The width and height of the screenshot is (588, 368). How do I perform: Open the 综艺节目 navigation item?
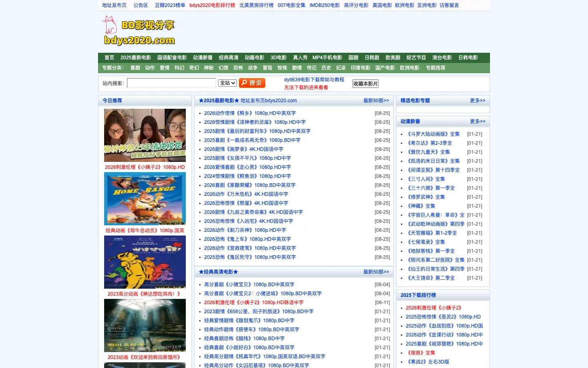(x=416, y=58)
